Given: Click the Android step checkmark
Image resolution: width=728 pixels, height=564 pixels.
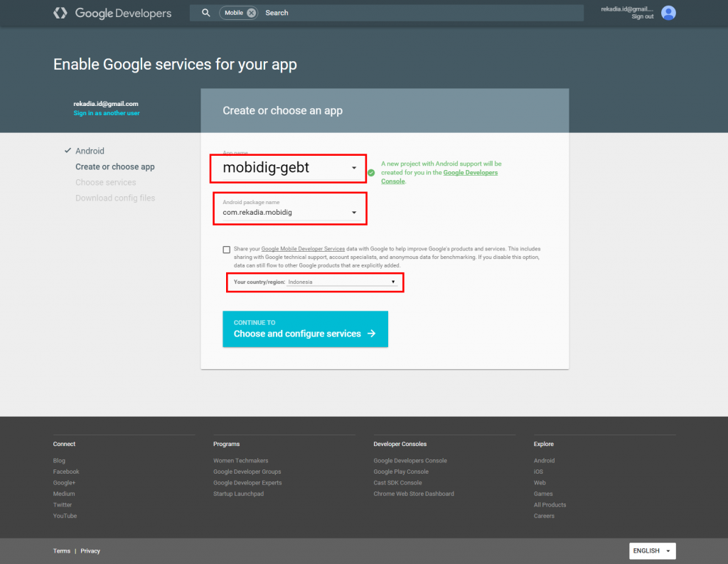Looking at the screenshot, I should (x=68, y=151).
